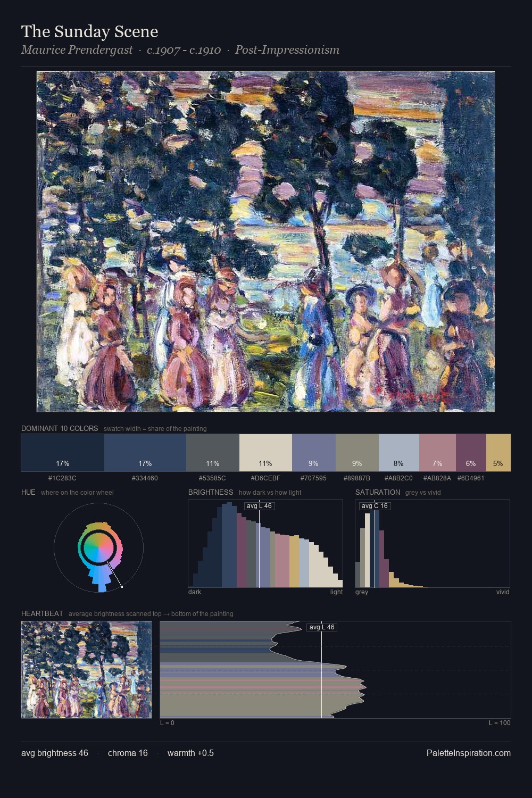This screenshot has width=532, height=798.
Task: Click the #6D4961 hex code label
Action: tap(471, 478)
